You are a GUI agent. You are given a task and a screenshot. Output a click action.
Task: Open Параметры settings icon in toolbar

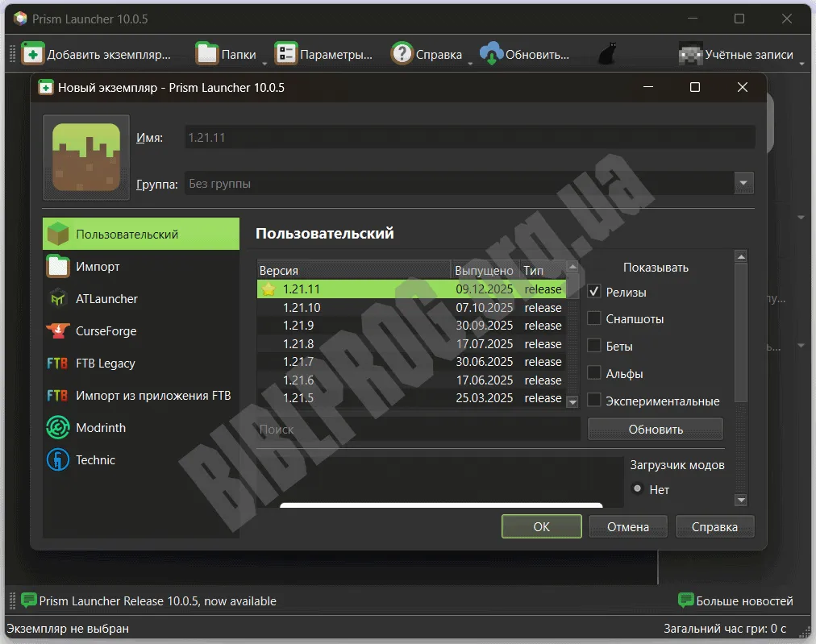pyautogui.click(x=285, y=53)
